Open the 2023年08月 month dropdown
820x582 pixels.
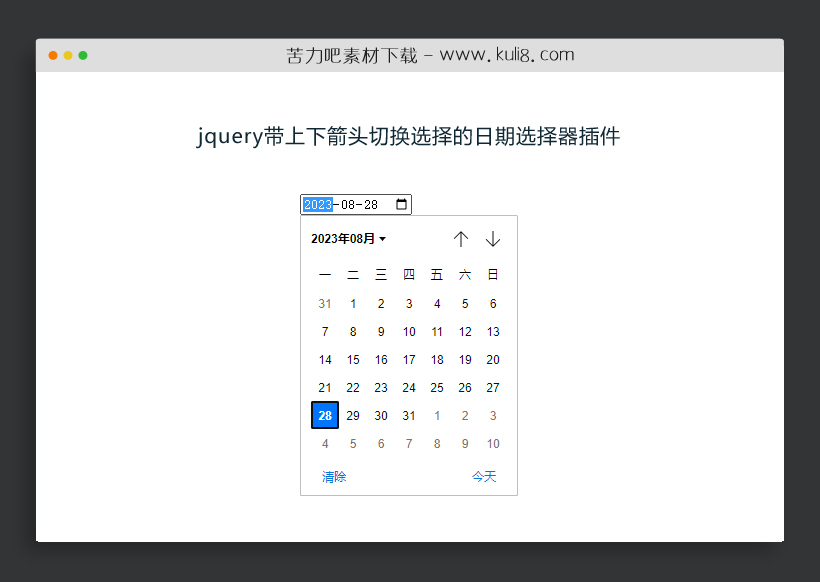[x=344, y=239]
